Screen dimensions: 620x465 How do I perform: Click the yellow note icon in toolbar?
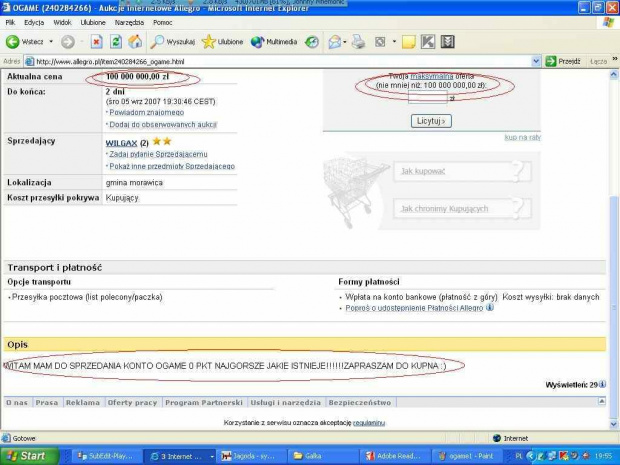408,42
